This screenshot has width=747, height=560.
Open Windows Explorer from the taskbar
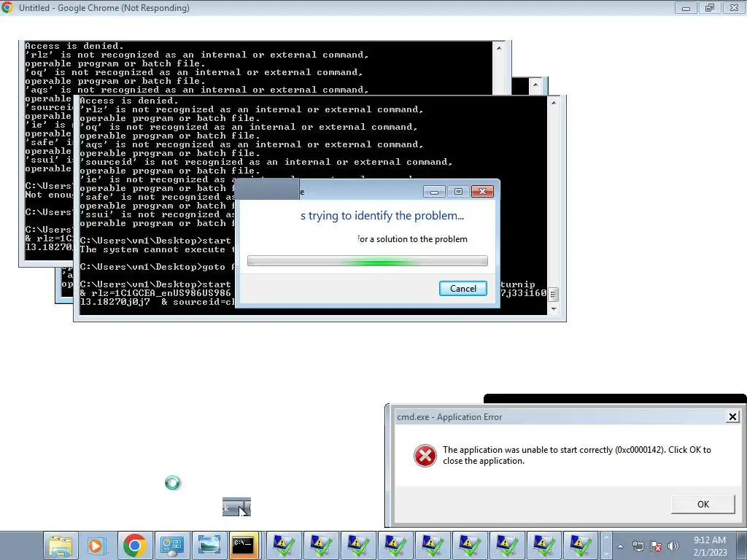click(61, 545)
